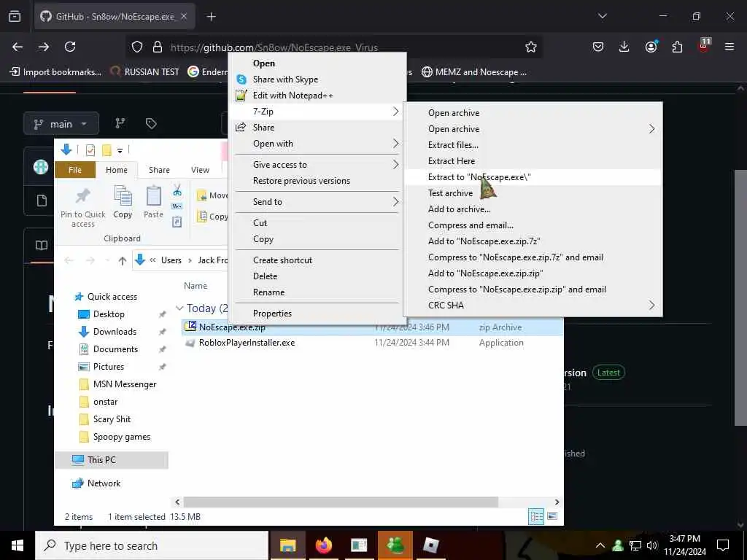The width and height of the screenshot is (747, 560).
Task: Open the notification center icon
Action: pyautogui.click(x=723, y=545)
